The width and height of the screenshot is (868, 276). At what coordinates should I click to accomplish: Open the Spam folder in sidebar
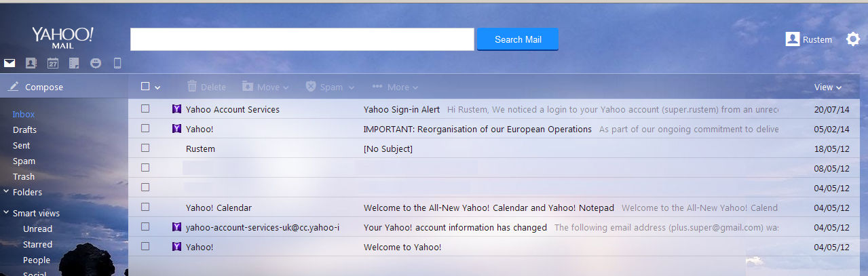[x=24, y=161]
